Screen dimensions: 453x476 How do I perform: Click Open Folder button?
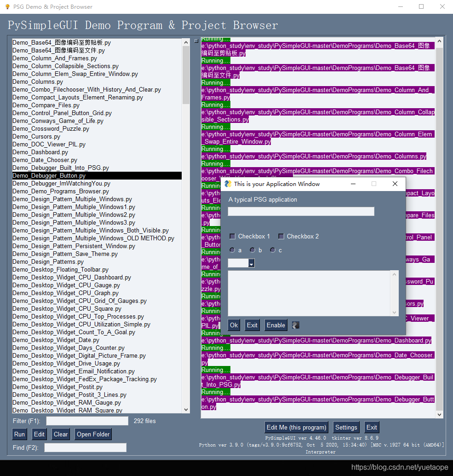pyautogui.click(x=93, y=434)
